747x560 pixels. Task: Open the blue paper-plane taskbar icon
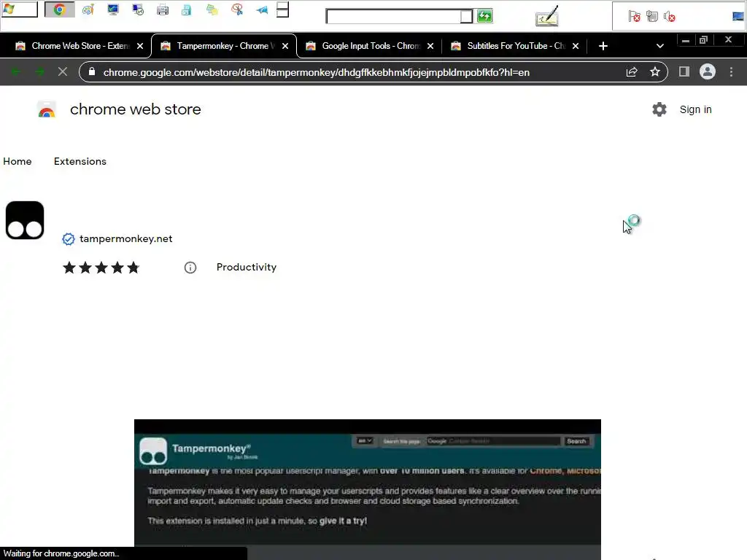262,9
